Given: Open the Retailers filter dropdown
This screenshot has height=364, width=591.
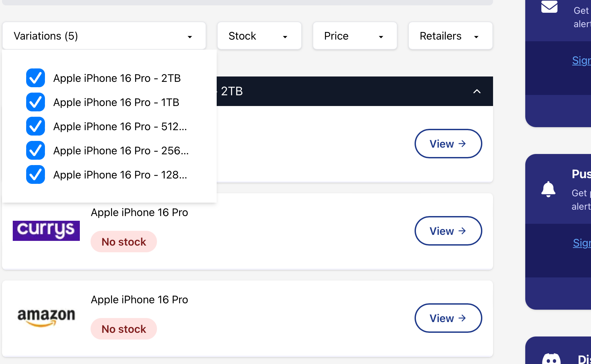Looking at the screenshot, I should click(450, 36).
